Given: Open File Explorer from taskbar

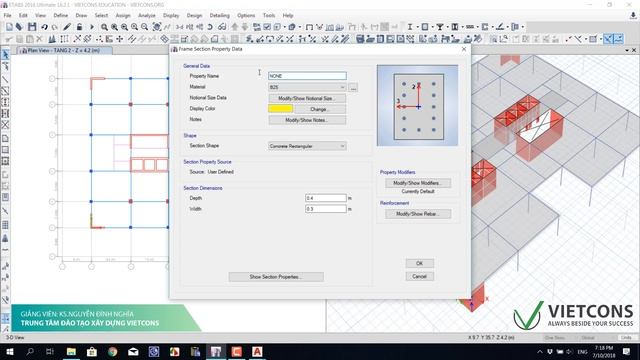Looking at the screenshot, I should pyautogui.click(x=71, y=351).
